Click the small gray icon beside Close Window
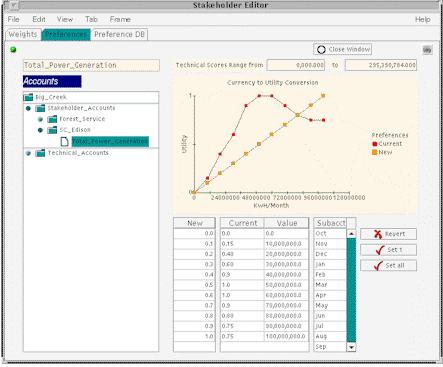This screenshot has height=367, width=443. pos(427,50)
